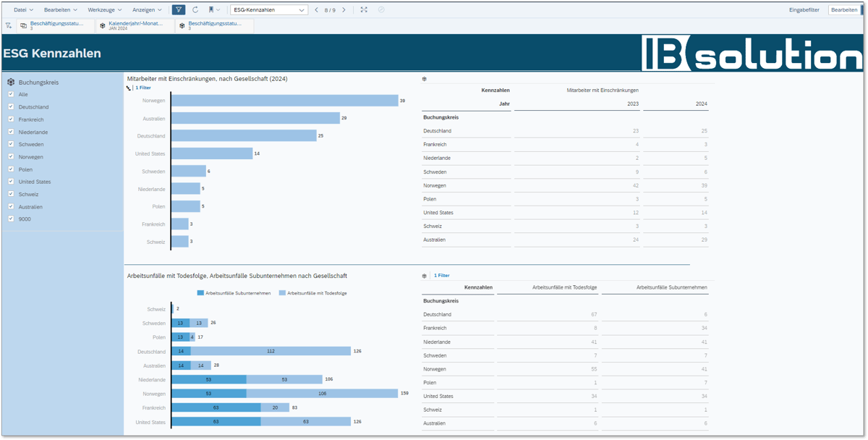Toggle the Alle checkbox
868x440 pixels.
coord(11,95)
